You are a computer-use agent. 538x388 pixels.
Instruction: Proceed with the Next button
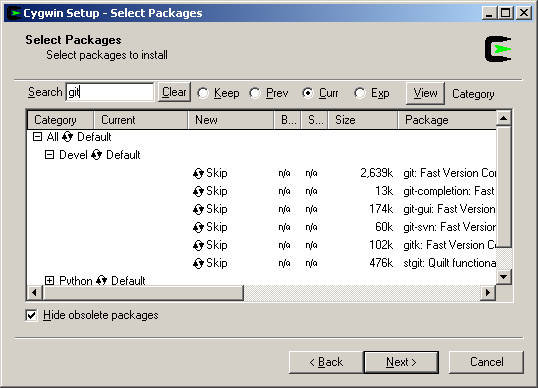coord(401,362)
